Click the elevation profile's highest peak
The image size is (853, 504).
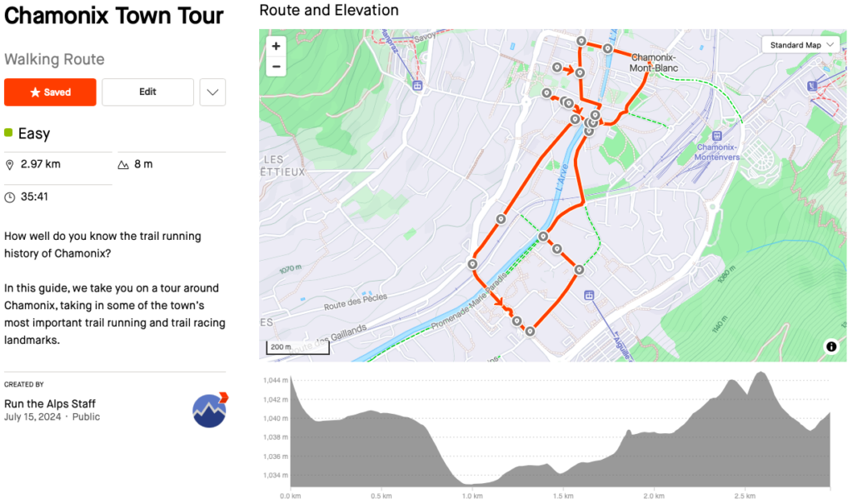(x=759, y=373)
